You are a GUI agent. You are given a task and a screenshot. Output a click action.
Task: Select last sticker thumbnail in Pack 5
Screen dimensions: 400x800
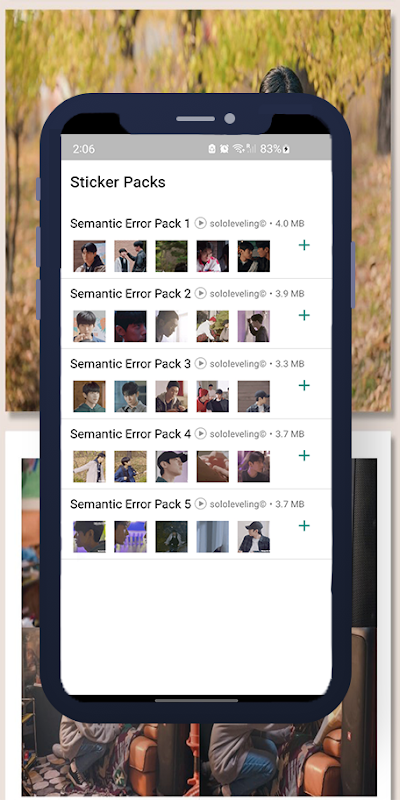tap(254, 536)
